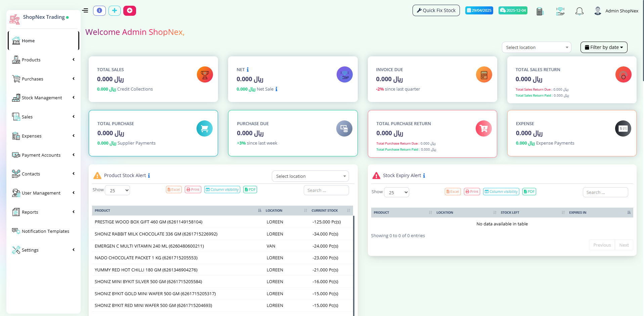Sort stock alert table by Current Stock column
The width and height of the screenshot is (644, 316).
[x=325, y=211]
